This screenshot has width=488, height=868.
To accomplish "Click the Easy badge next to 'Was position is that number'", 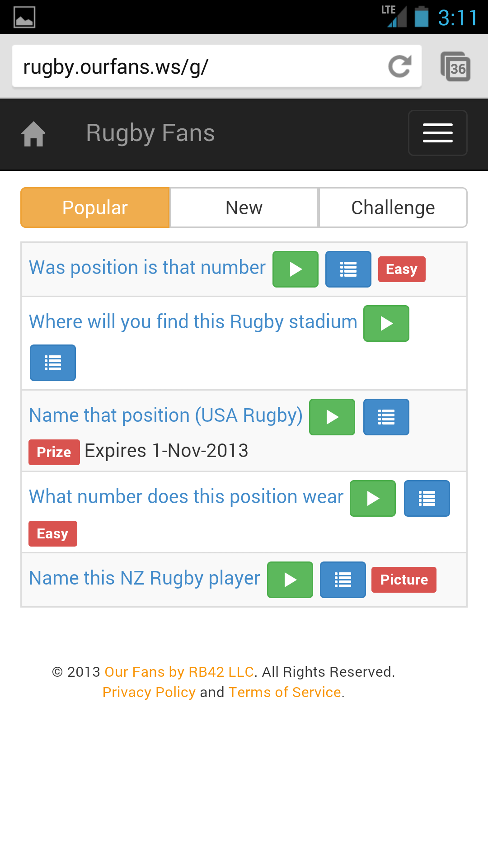I will point(401,269).
